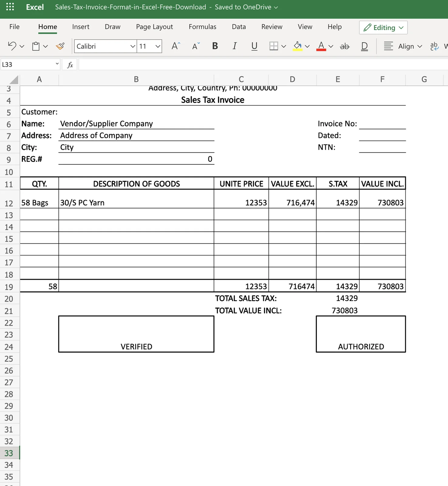Viewport: 448px width, 486px height.
Task: Click the Undo icon
Action: [12, 46]
